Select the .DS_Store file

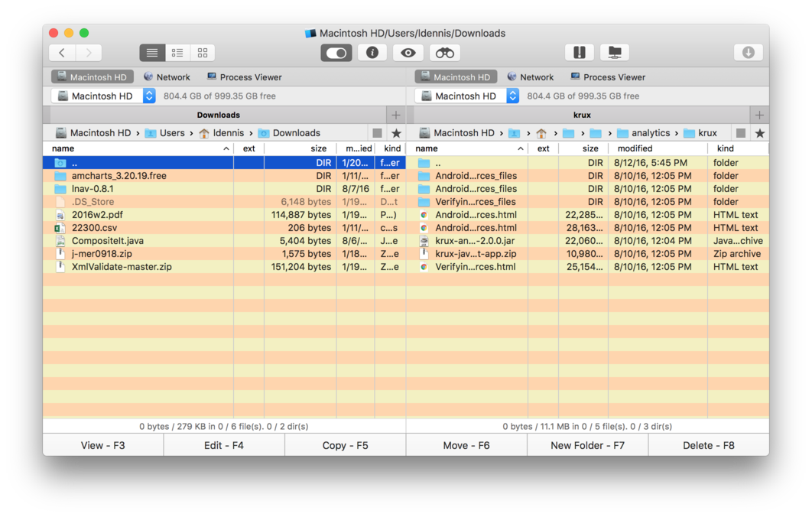click(x=224, y=201)
